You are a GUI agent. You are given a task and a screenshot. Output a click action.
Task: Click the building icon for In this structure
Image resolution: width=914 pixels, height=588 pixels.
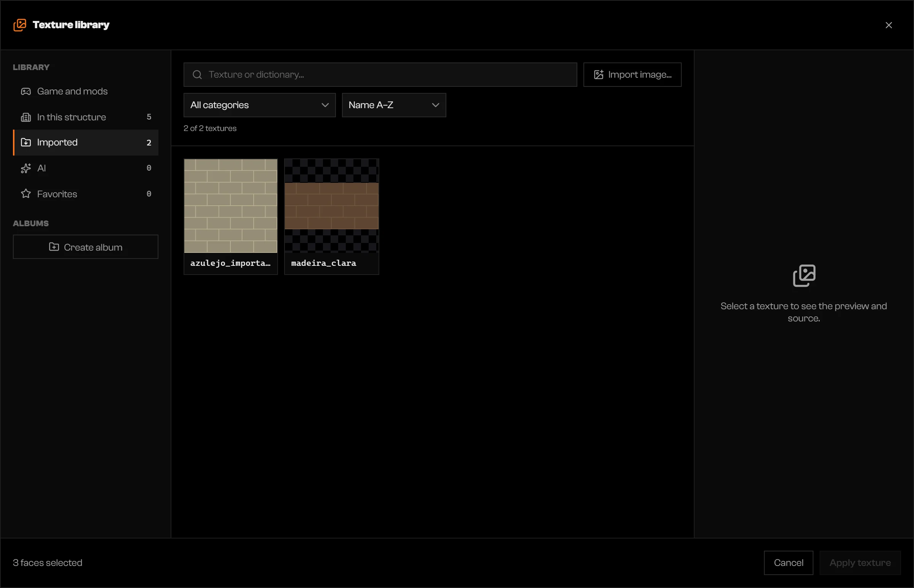[x=26, y=117]
